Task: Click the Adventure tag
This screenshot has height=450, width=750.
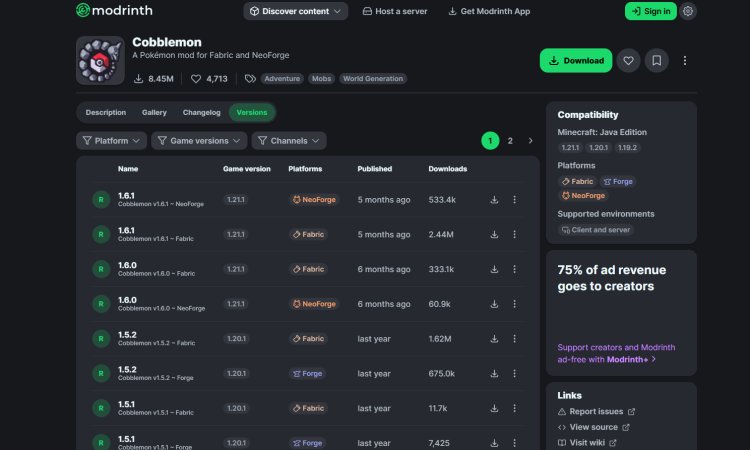Action: click(282, 78)
